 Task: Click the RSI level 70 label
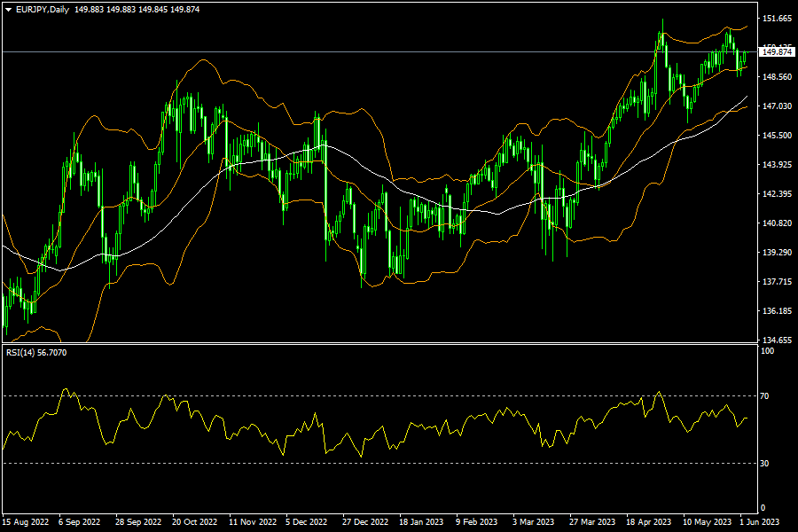pyautogui.click(x=764, y=396)
